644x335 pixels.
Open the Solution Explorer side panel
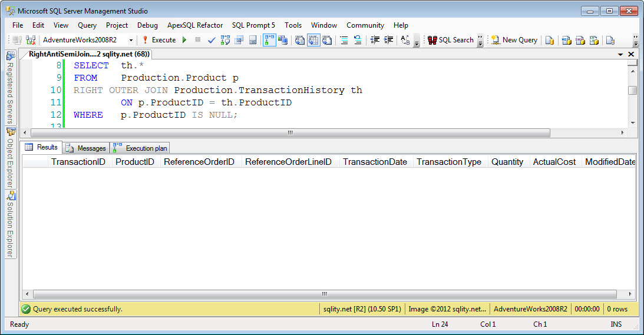point(10,224)
